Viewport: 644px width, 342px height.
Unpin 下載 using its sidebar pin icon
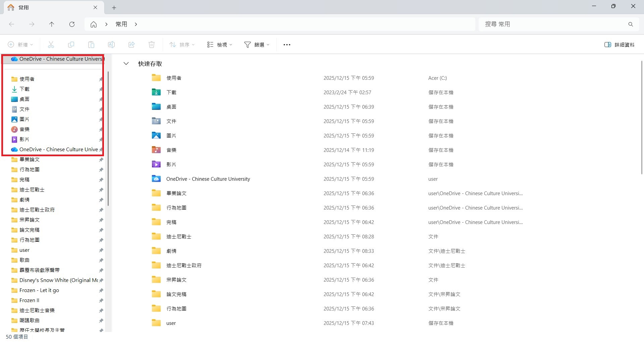tap(101, 89)
